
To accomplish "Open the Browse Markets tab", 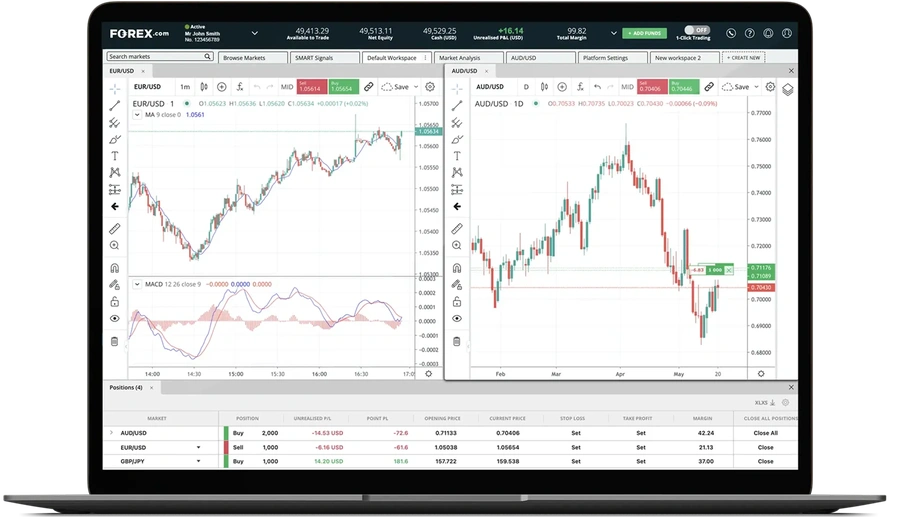I will 253,57.
